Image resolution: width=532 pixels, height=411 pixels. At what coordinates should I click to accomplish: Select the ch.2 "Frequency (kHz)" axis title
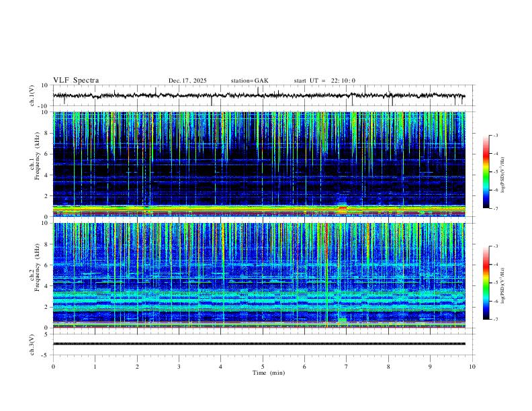[37, 267]
